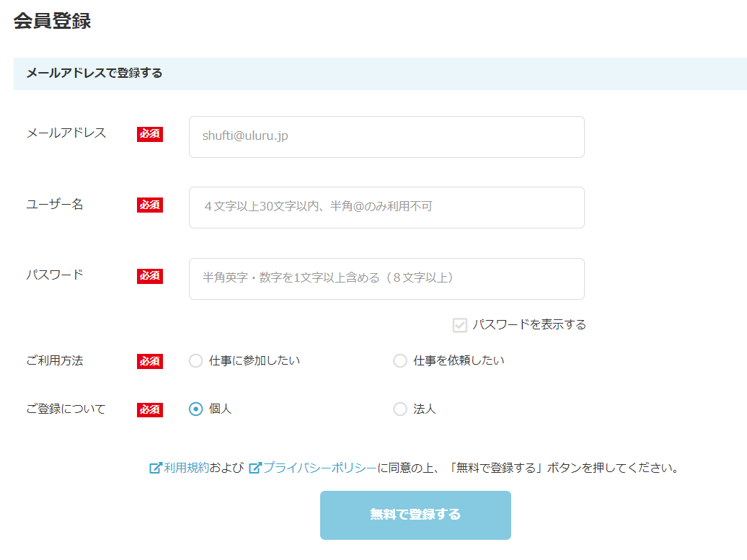Select the 仕事に参加したい radio button
The image size is (747, 560).
tap(196, 360)
